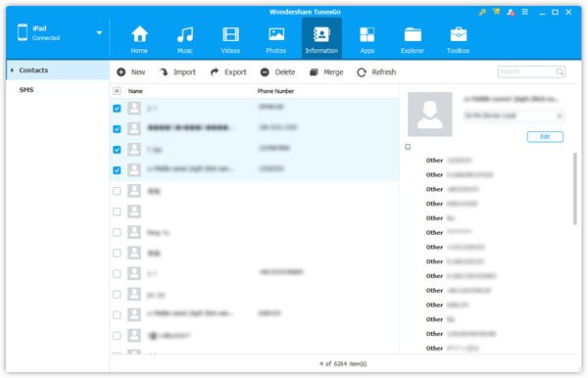Toggle the select-all header checkbox

[117, 91]
